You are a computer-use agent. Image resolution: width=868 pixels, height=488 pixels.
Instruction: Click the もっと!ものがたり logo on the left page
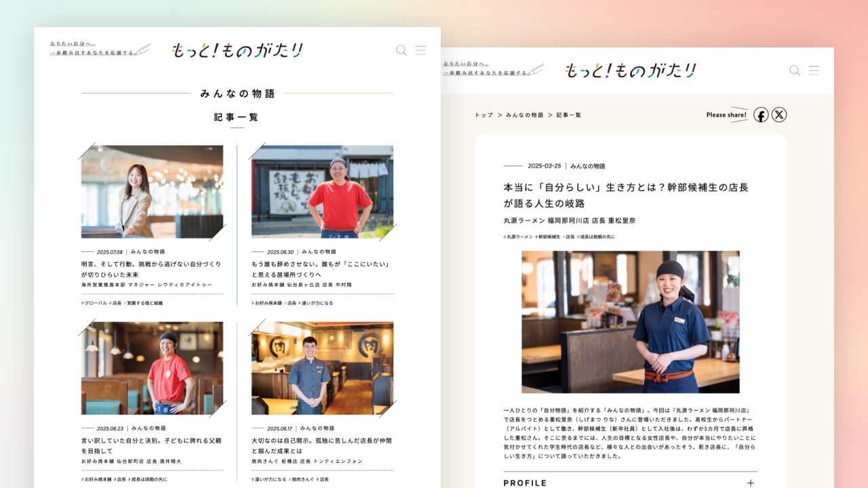point(237,50)
